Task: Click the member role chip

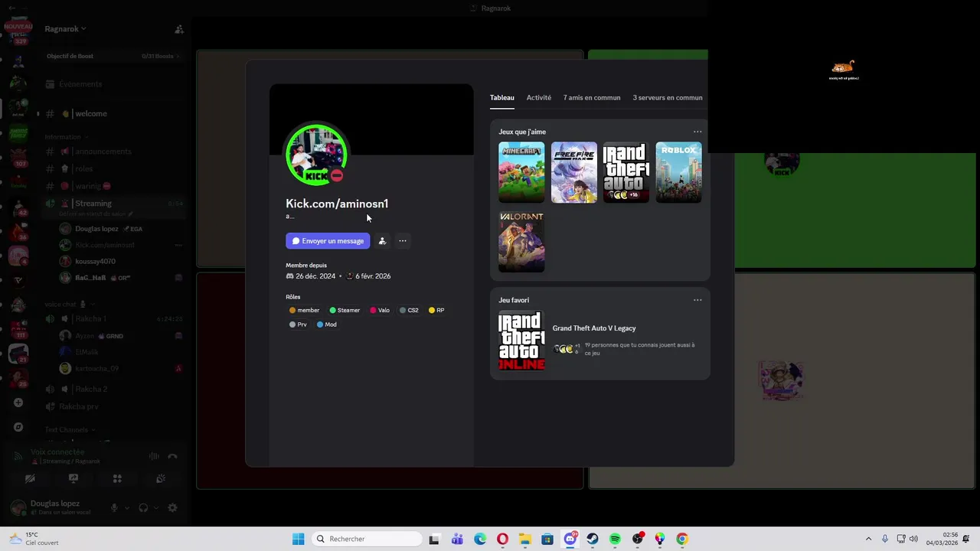Action: tap(304, 310)
